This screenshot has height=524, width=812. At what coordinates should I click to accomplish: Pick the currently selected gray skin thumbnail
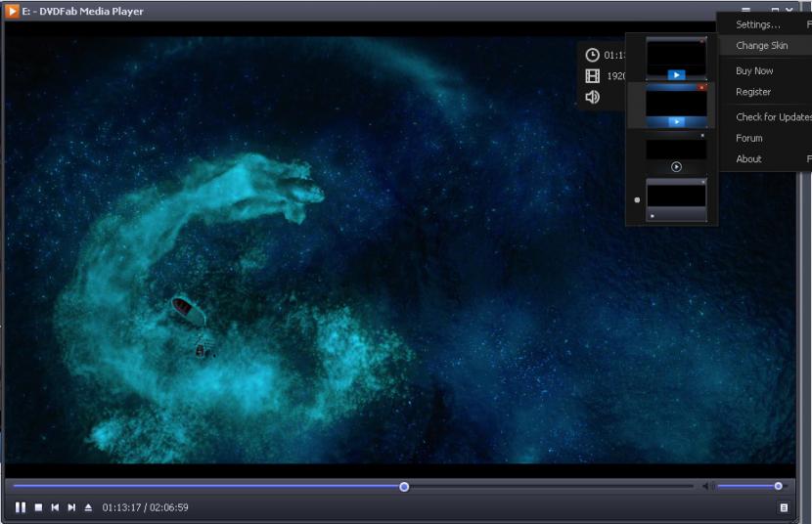676,199
